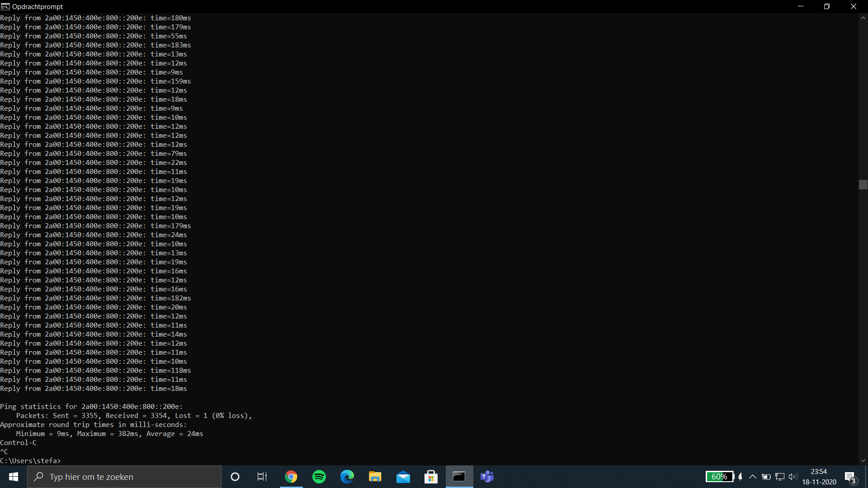Click the reply line with time=118ms
This screenshot has height=488, width=868.
pos(95,371)
